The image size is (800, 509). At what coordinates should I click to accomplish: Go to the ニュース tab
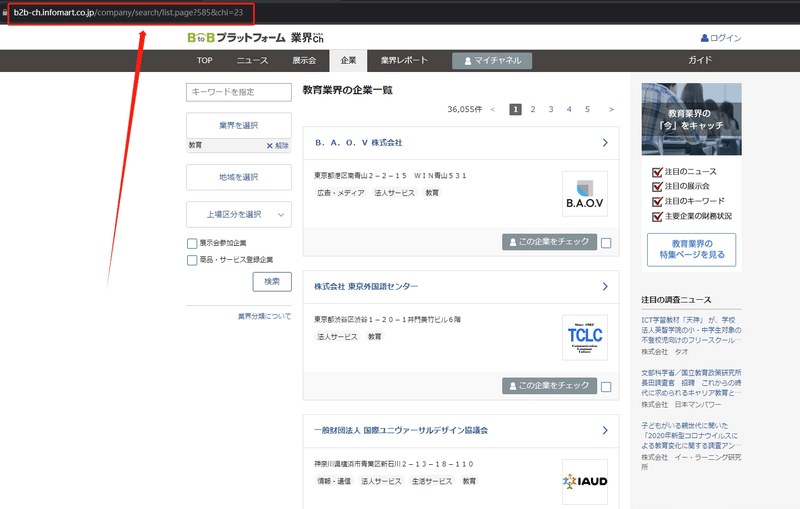click(x=252, y=60)
